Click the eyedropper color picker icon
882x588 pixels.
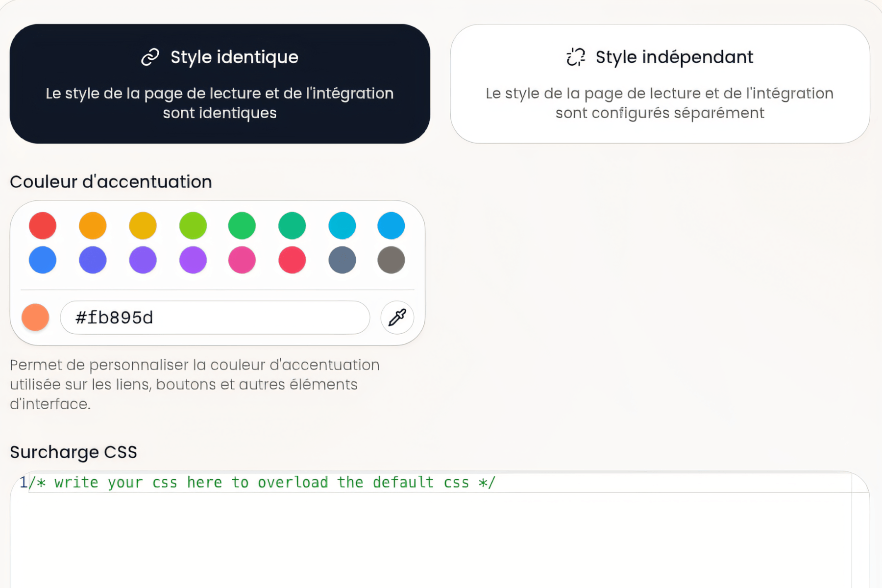[397, 318]
